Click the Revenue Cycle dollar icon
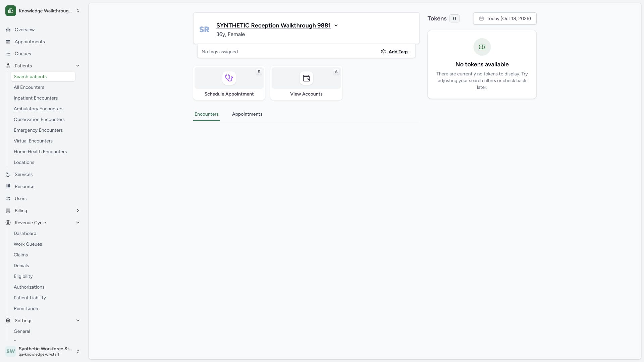 pos(8,223)
